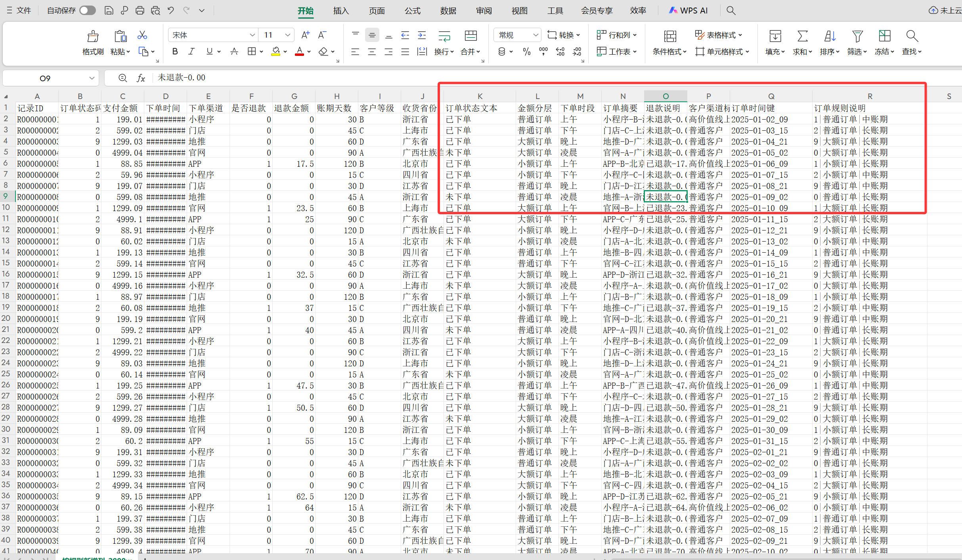962x560 pixels.
Task: Click the Wrap text (换行) icon
Action: [x=444, y=36]
